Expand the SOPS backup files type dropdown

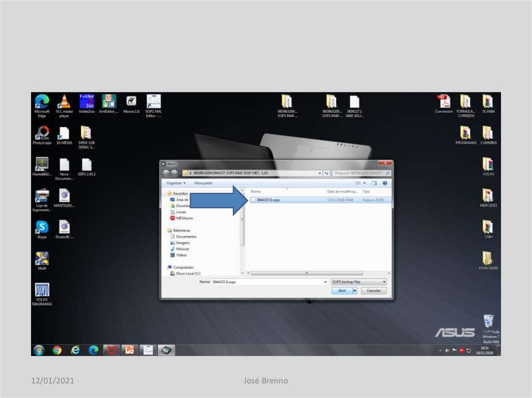click(x=384, y=282)
